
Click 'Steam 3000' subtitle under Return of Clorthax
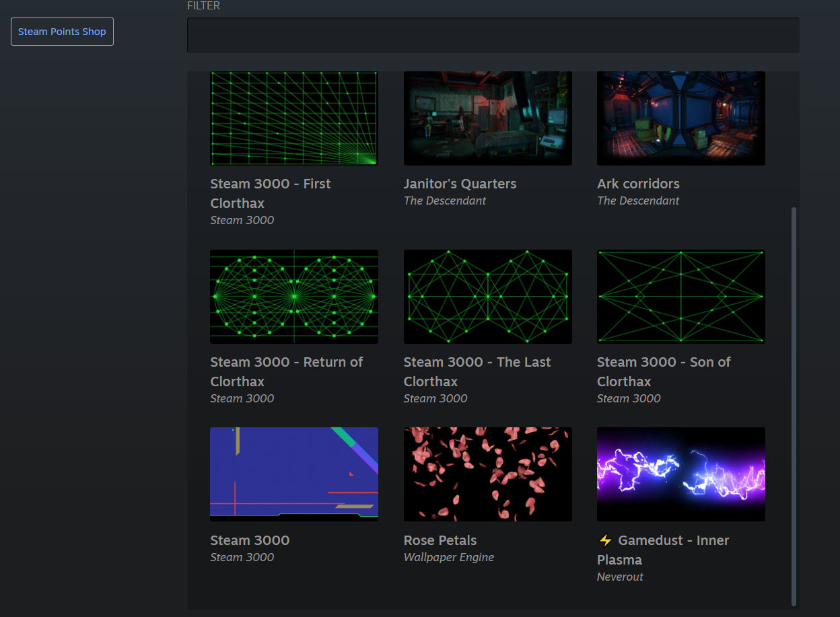coord(242,398)
